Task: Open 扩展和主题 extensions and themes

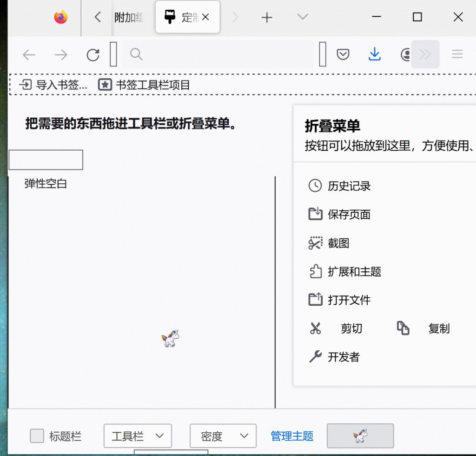Action: [x=353, y=272]
